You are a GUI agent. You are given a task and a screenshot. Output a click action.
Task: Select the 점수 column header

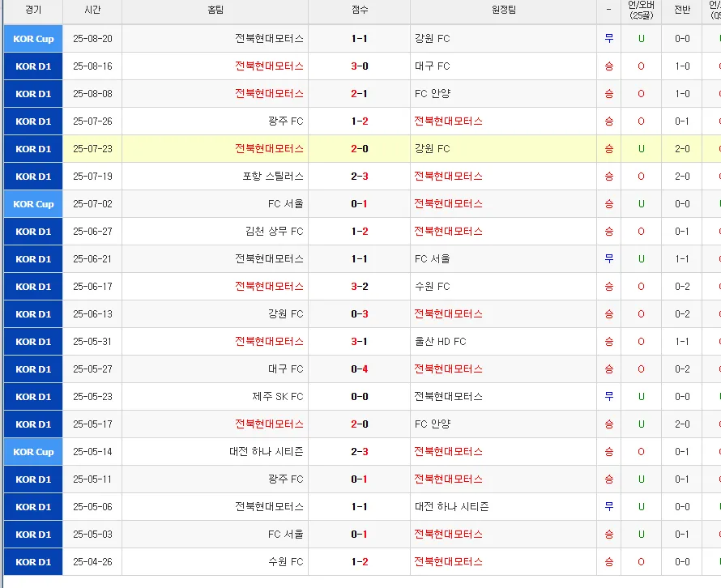click(x=360, y=10)
